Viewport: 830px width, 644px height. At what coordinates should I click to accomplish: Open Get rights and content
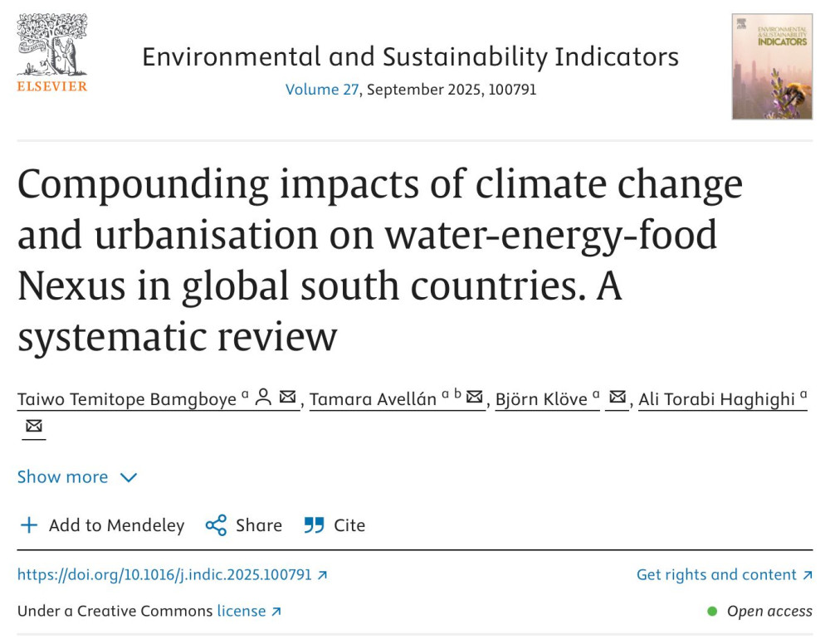click(724, 574)
